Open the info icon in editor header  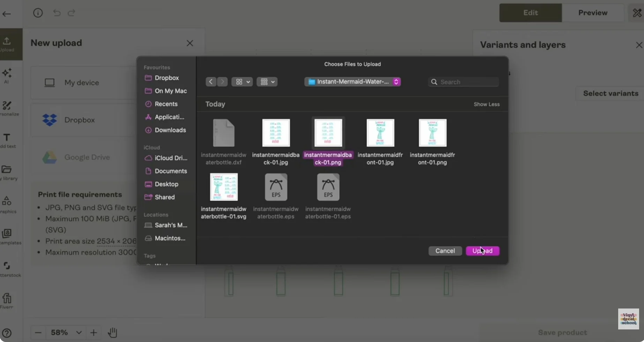pyautogui.click(x=38, y=13)
